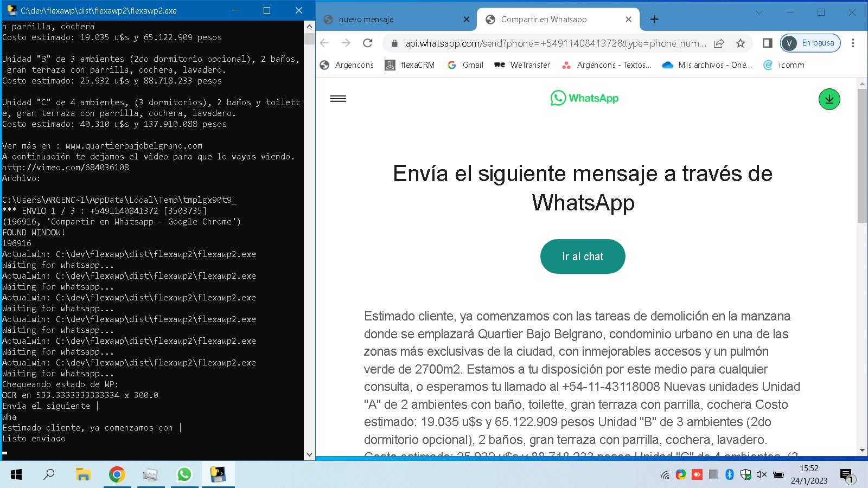Open a new Chrome tab
The height and width of the screenshot is (488, 868).
tap(654, 20)
